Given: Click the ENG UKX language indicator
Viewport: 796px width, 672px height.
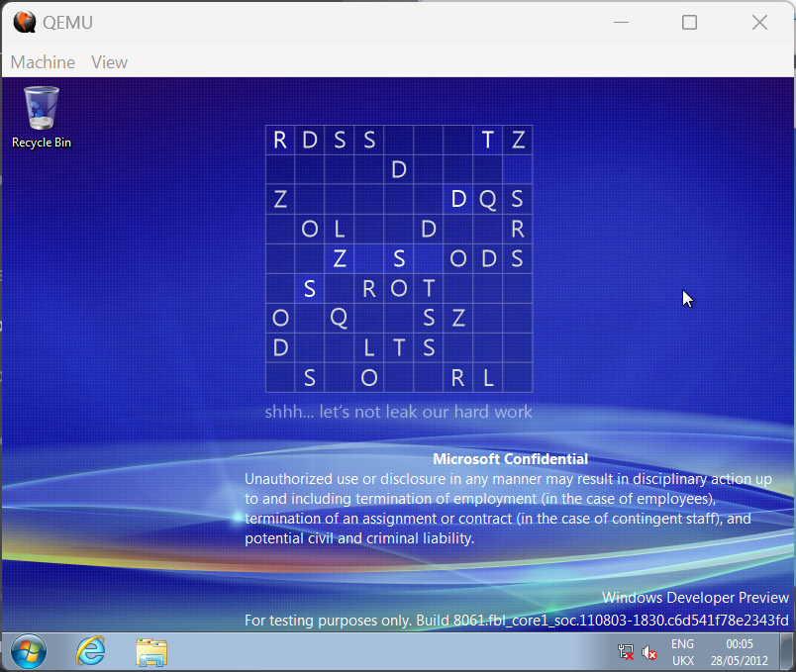Looking at the screenshot, I should pyautogui.click(x=683, y=652).
